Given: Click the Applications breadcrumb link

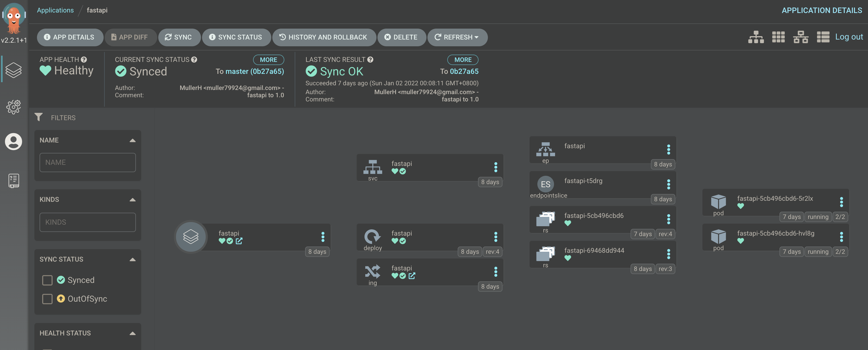Looking at the screenshot, I should click(x=55, y=10).
